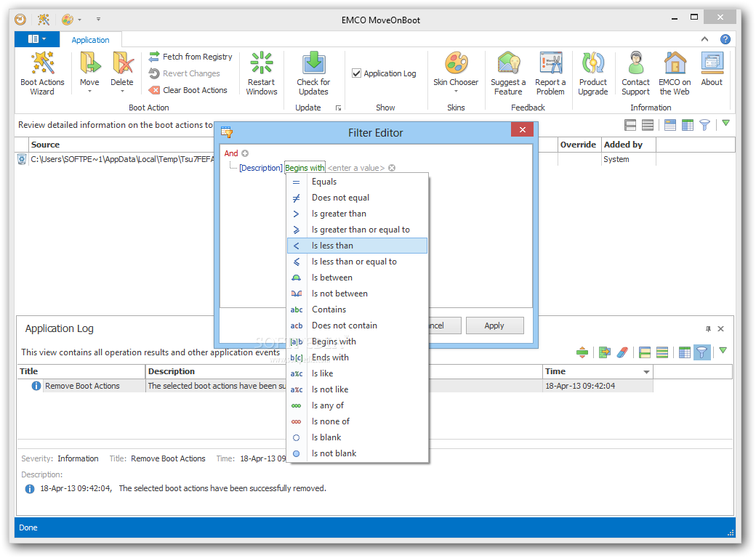Clear the log with the eraser icon

point(622,352)
